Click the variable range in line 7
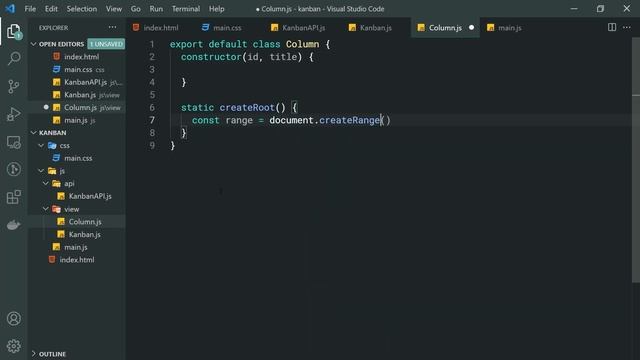The width and height of the screenshot is (640, 360). coord(239,120)
